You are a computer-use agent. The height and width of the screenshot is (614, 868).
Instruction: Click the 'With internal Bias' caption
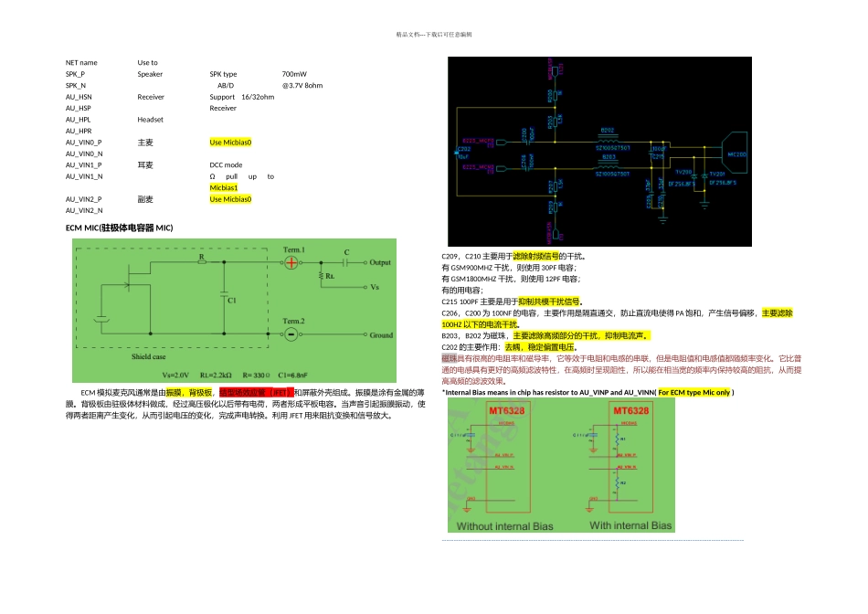click(x=630, y=525)
